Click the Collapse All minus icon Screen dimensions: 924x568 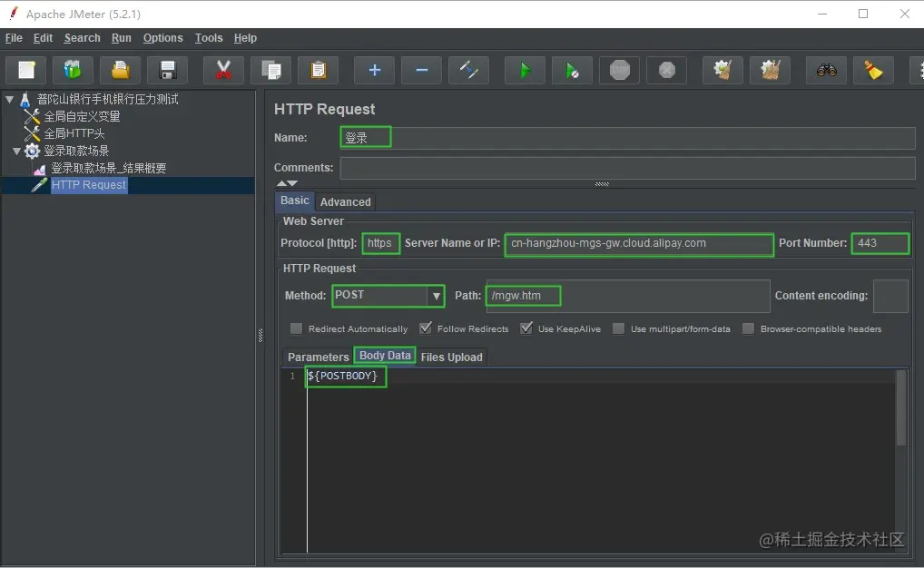click(x=421, y=70)
